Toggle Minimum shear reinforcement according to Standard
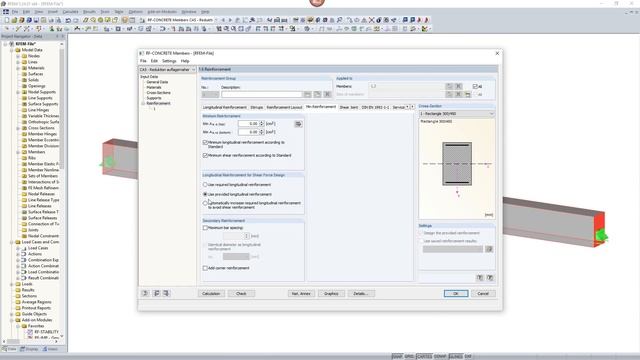This screenshot has width=640, height=360. (x=205, y=156)
